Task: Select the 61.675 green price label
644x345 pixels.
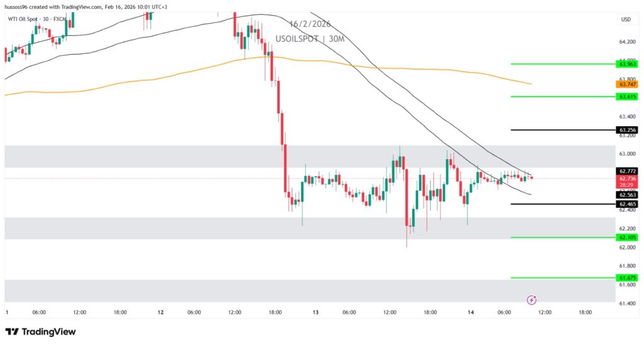Action: click(x=628, y=277)
